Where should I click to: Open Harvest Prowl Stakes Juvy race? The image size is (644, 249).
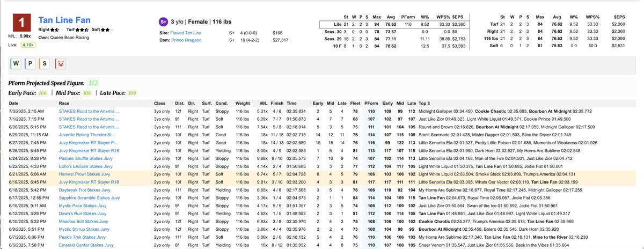(85, 174)
